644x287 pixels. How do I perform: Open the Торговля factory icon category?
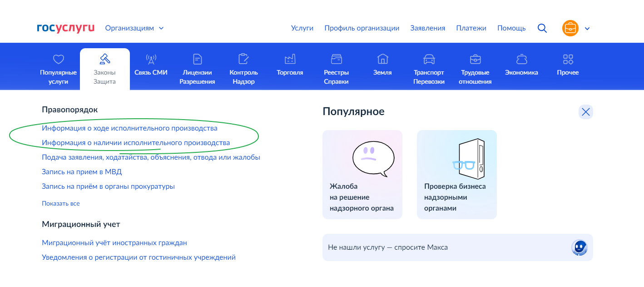point(290,65)
